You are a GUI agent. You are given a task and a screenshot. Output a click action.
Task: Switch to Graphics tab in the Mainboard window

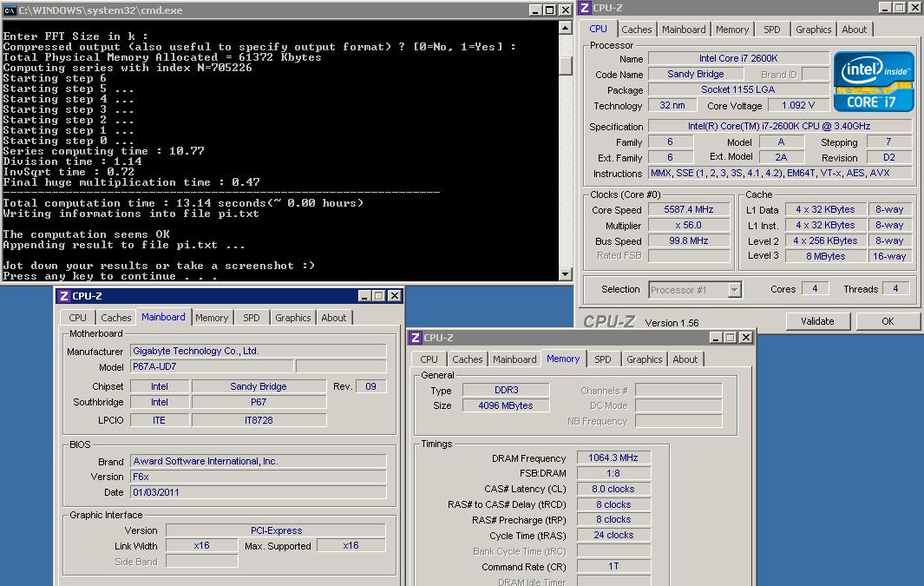293,318
